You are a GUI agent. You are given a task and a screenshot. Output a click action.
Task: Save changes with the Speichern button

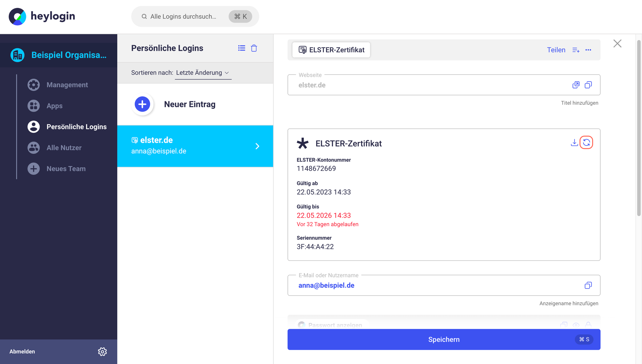point(444,340)
